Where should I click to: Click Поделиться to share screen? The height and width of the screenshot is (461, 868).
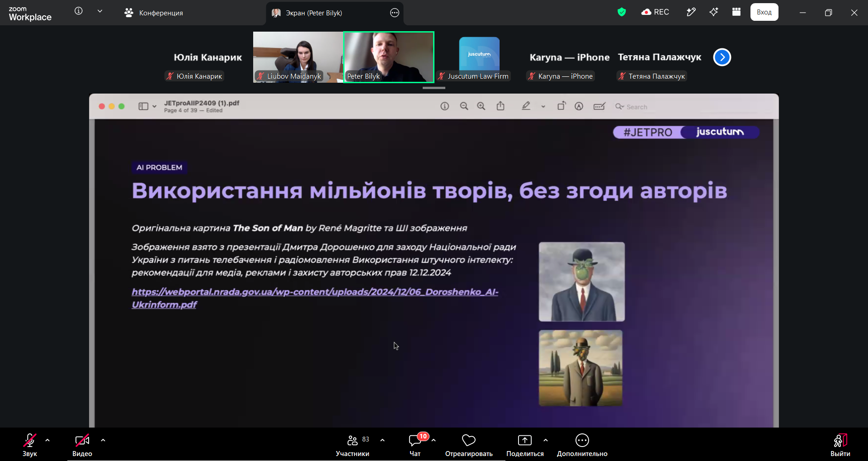[x=525, y=445]
